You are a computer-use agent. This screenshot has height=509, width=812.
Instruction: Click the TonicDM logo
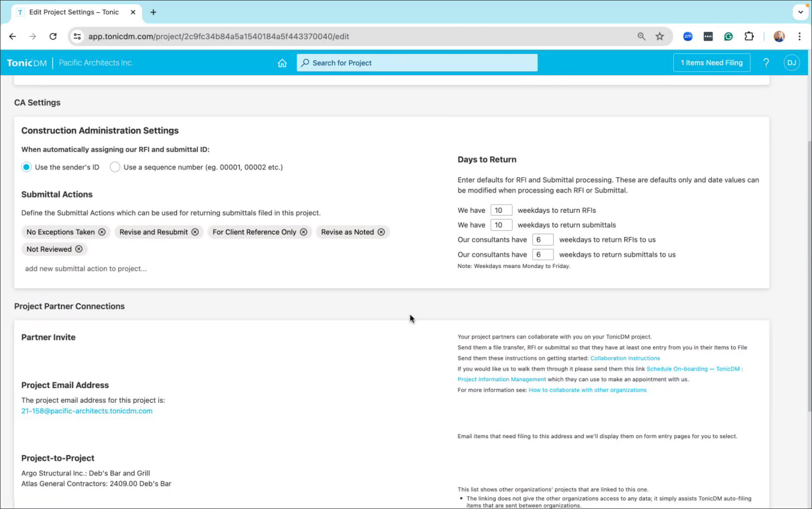27,63
